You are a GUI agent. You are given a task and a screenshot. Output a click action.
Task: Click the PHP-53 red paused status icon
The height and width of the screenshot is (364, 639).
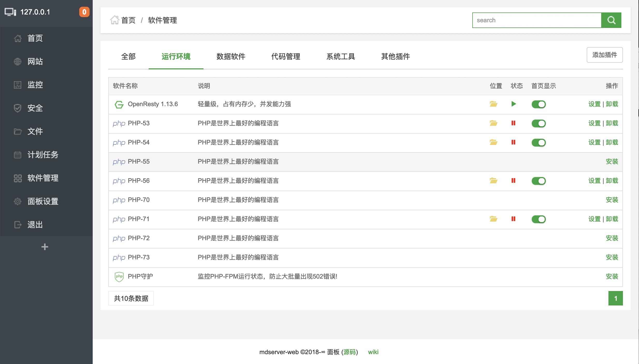pyautogui.click(x=513, y=123)
